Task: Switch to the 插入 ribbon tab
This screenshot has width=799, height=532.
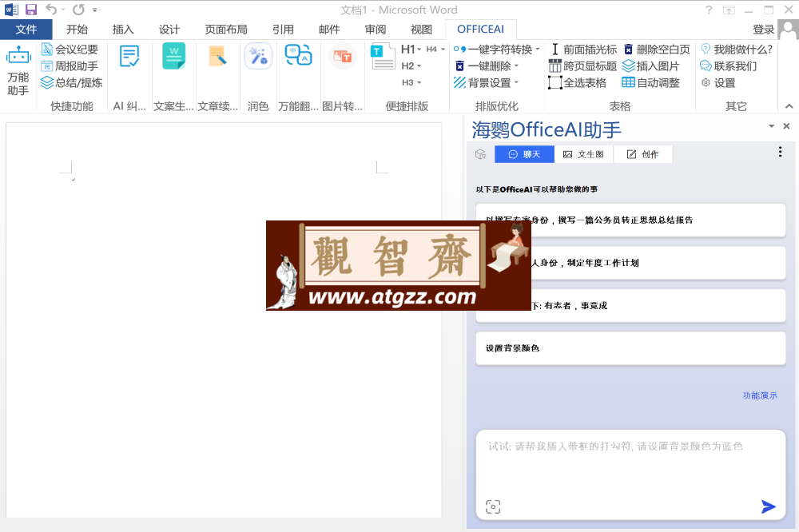Action: click(123, 30)
